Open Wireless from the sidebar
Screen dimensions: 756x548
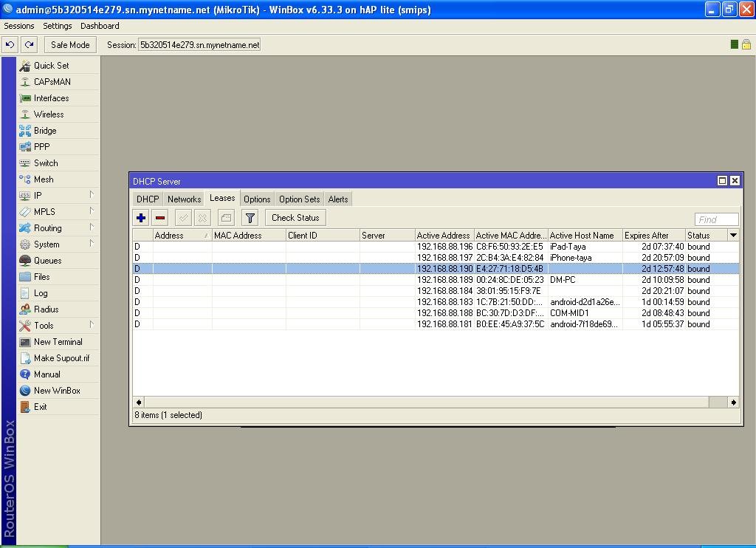tap(49, 114)
